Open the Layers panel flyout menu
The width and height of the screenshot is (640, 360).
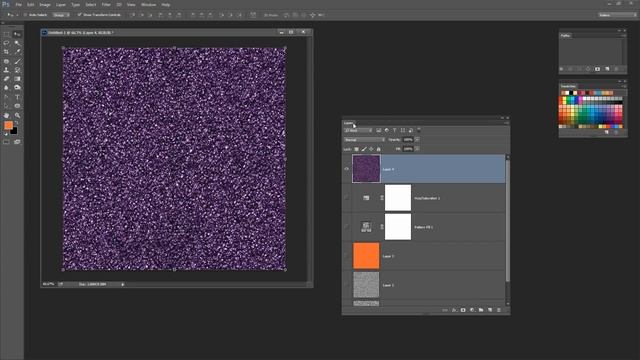coord(507,123)
